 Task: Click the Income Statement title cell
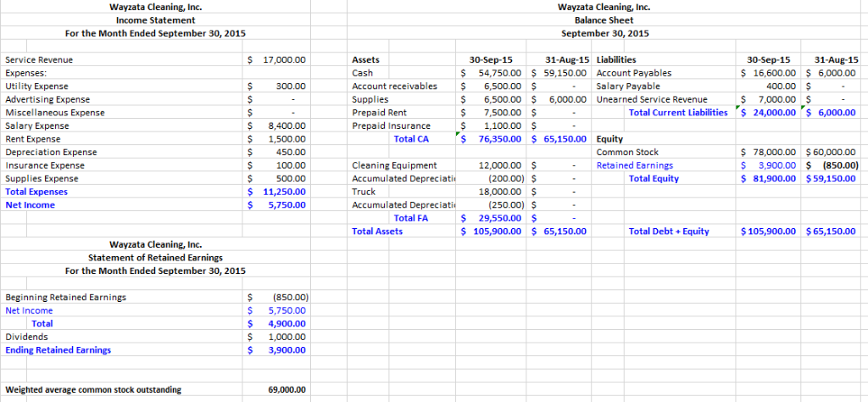pyautogui.click(x=156, y=20)
